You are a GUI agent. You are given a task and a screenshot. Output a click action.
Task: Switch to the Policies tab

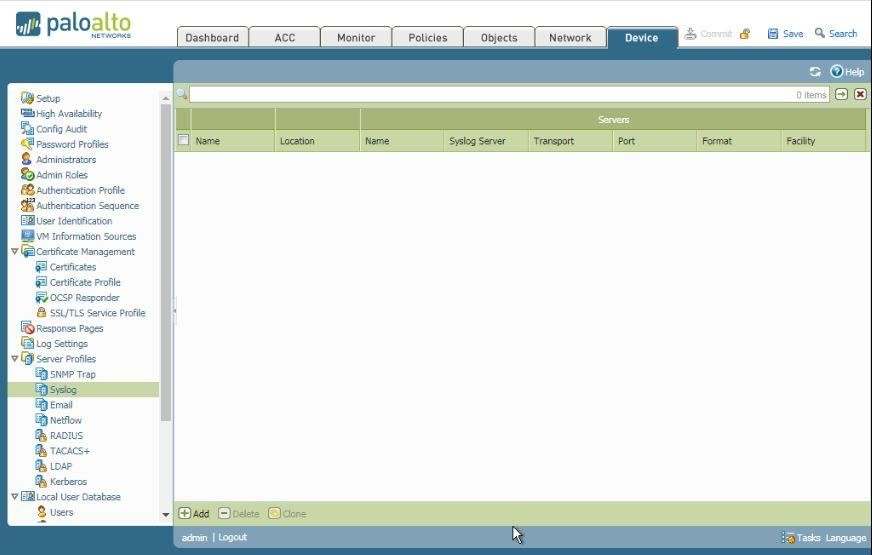427,37
